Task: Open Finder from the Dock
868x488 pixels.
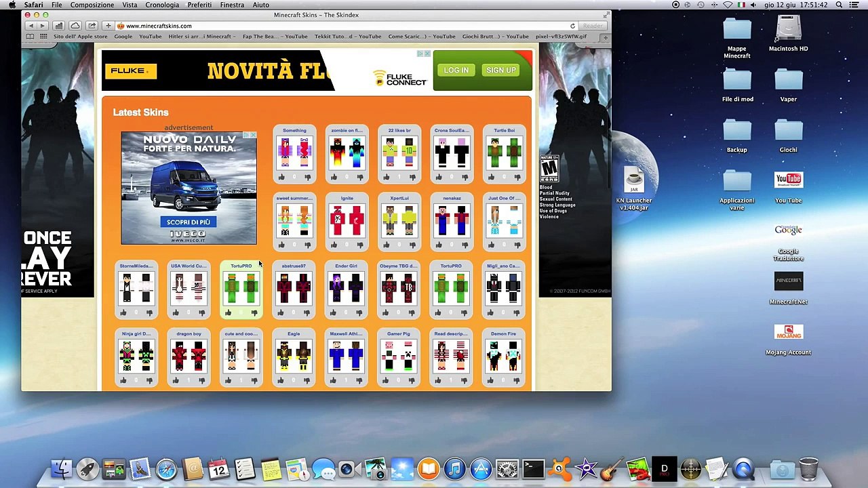Action: coord(62,468)
